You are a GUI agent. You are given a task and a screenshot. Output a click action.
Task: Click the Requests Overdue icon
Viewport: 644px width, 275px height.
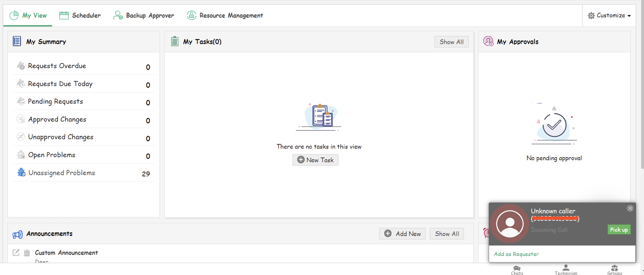pos(21,66)
